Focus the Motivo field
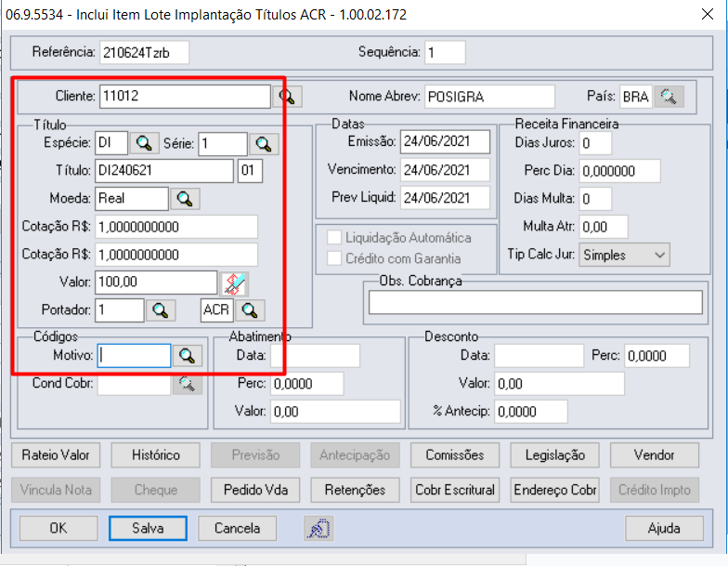The width and height of the screenshot is (728, 566). pos(134,356)
